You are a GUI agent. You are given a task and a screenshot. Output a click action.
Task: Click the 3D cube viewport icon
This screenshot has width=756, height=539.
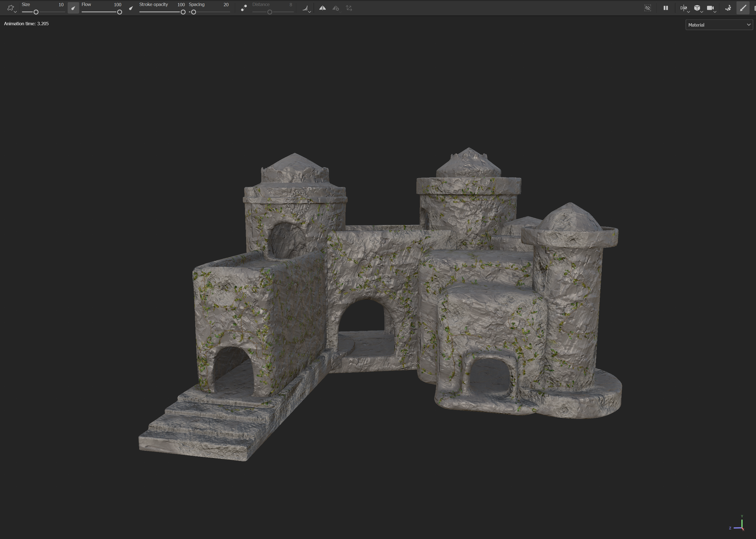(697, 8)
